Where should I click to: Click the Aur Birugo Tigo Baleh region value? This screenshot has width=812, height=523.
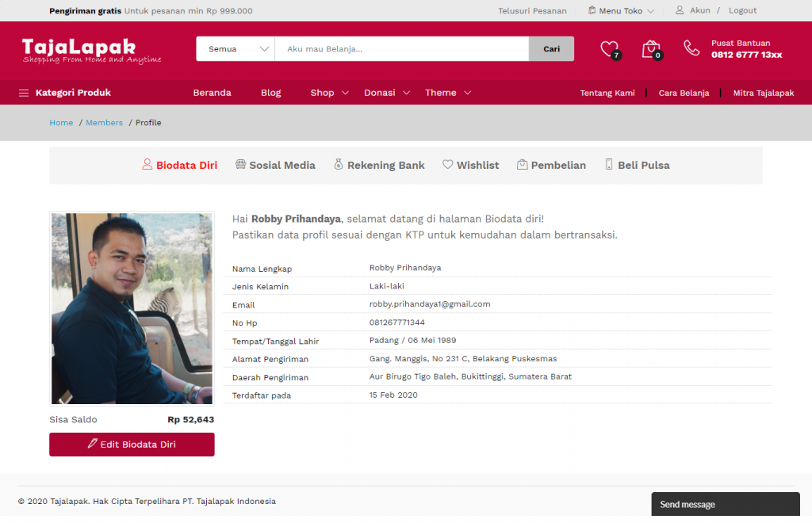coord(470,376)
